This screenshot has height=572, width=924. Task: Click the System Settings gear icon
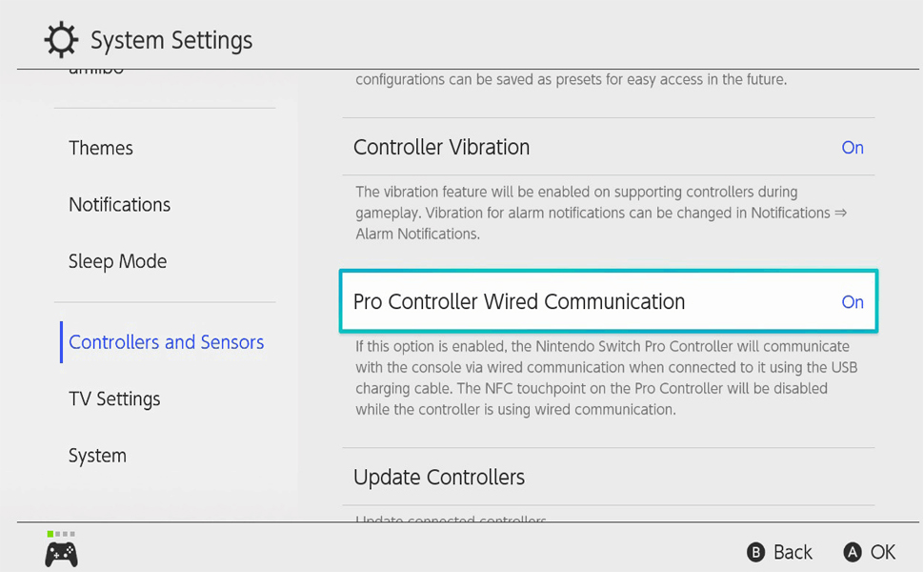[x=61, y=41]
